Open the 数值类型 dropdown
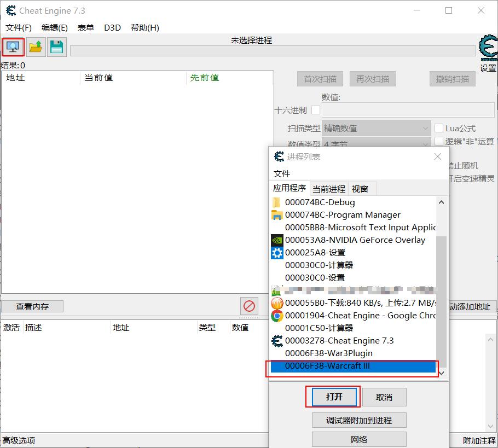 [377, 142]
